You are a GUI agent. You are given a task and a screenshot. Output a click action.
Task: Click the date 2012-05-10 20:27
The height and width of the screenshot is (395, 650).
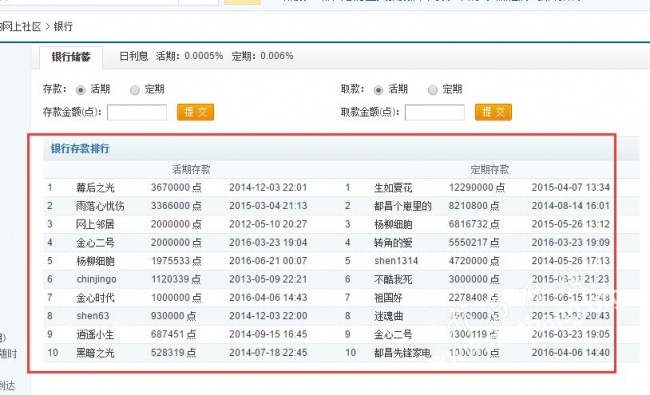click(268, 224)
